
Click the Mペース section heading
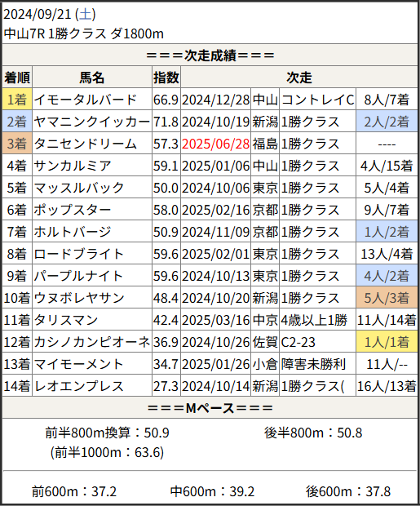click(x=210, y=408)
